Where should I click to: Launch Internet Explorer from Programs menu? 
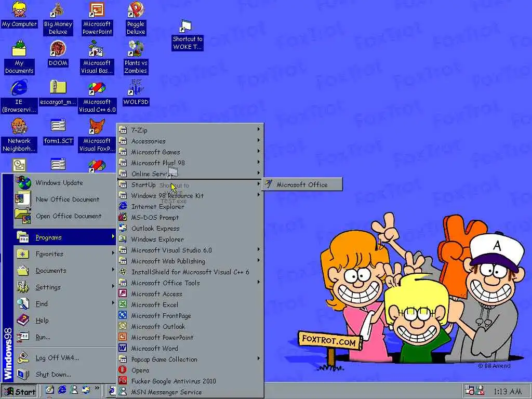(190, 206)
